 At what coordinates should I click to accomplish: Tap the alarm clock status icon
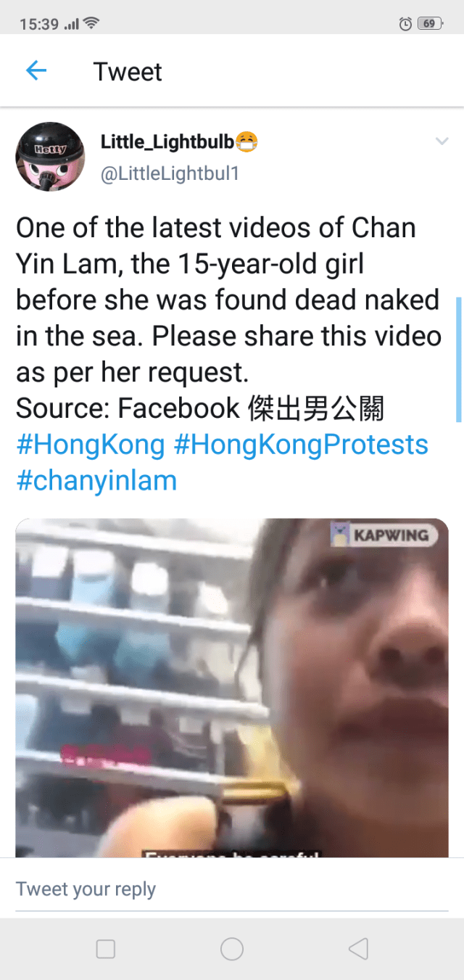click(405, 24)
